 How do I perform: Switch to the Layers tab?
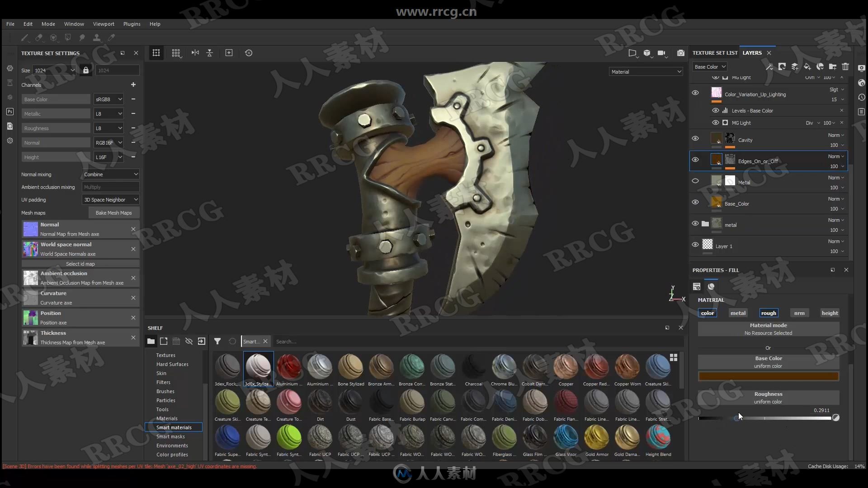click(752, 52)
